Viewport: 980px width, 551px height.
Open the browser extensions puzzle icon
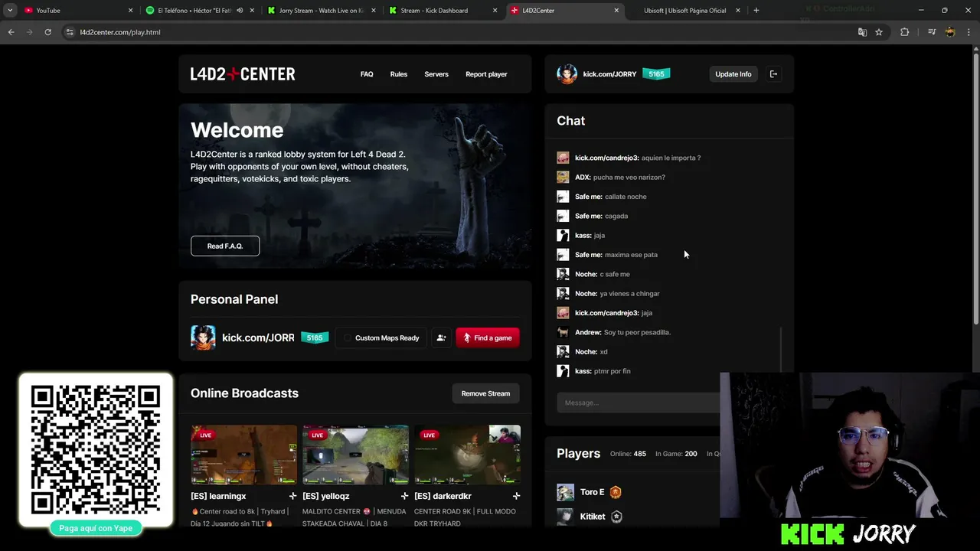click(905, 32)
